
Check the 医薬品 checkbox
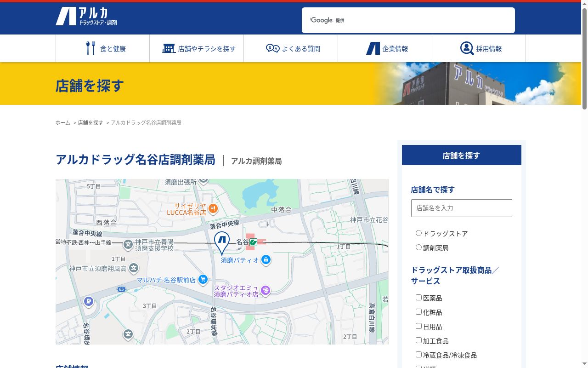click(x=418, y=298)
